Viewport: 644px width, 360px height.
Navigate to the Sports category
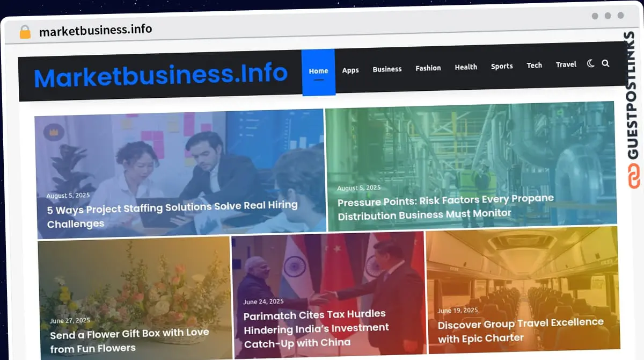502,66
